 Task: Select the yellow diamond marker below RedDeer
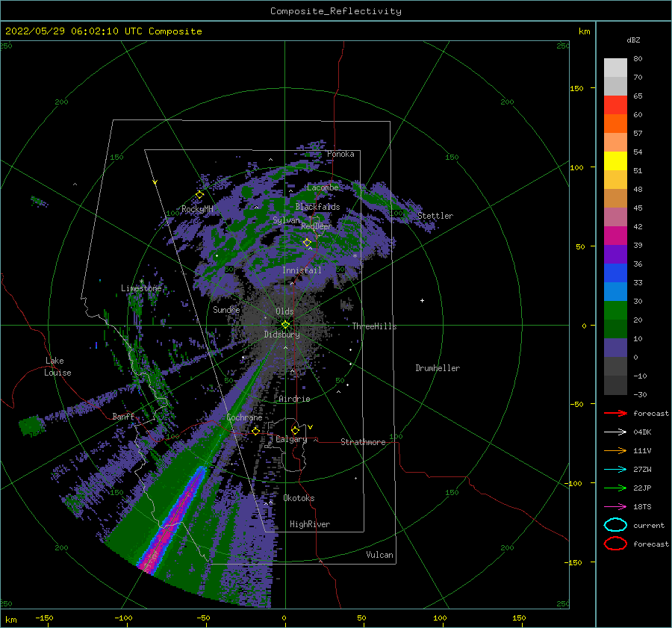tap(307, 242)
